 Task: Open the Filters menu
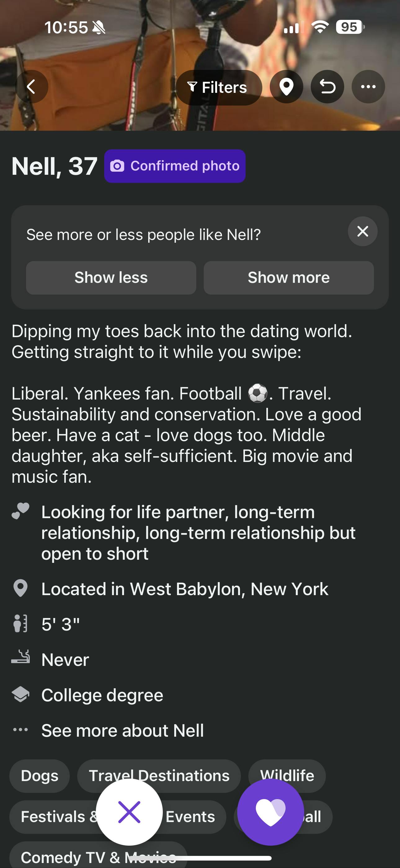218,88
